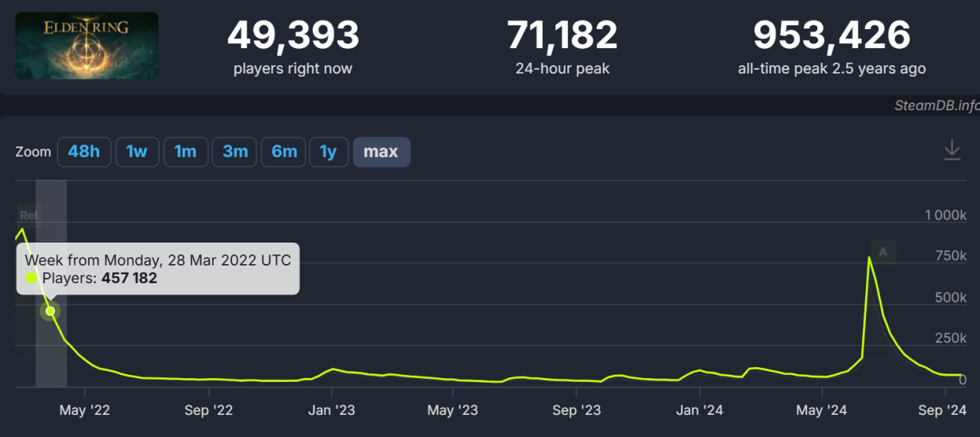Screen dimensions: 980x437
Task: Click the 49,393 players right now figure
Action: point(293,34)
